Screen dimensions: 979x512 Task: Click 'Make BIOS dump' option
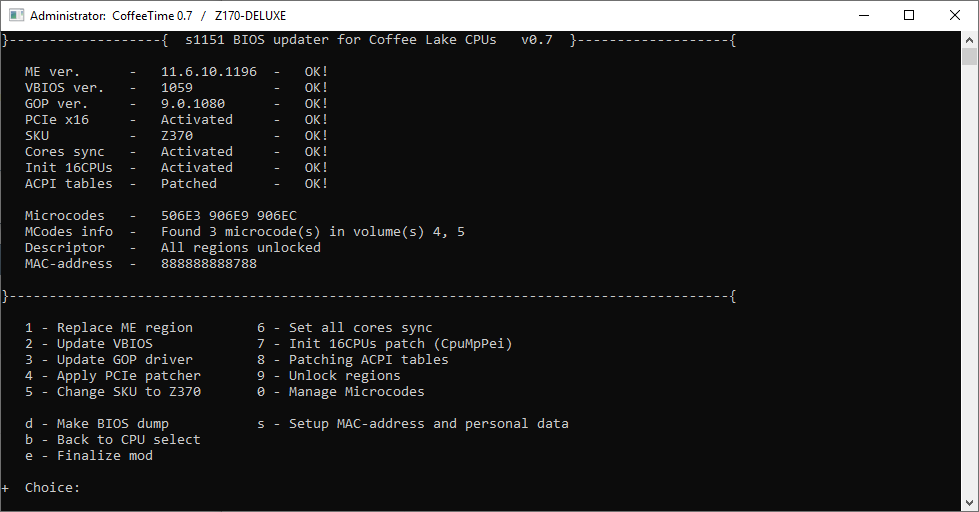tap(97, 424)
